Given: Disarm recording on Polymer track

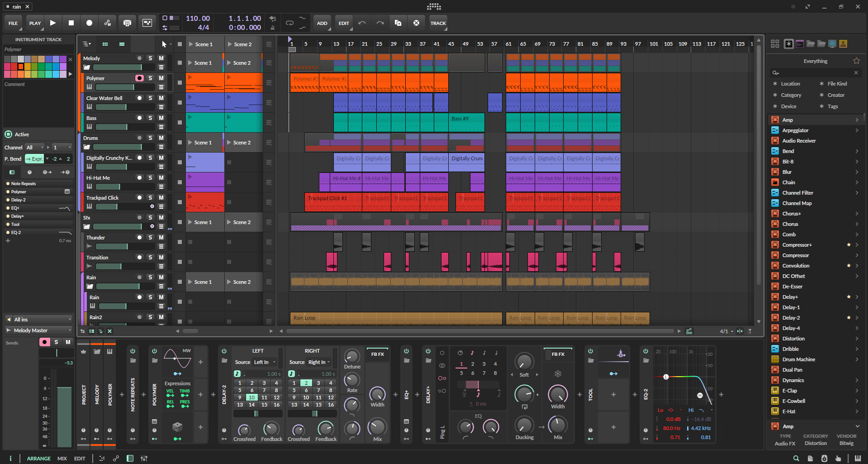Looking at the screenshot, I should (139, 78).
